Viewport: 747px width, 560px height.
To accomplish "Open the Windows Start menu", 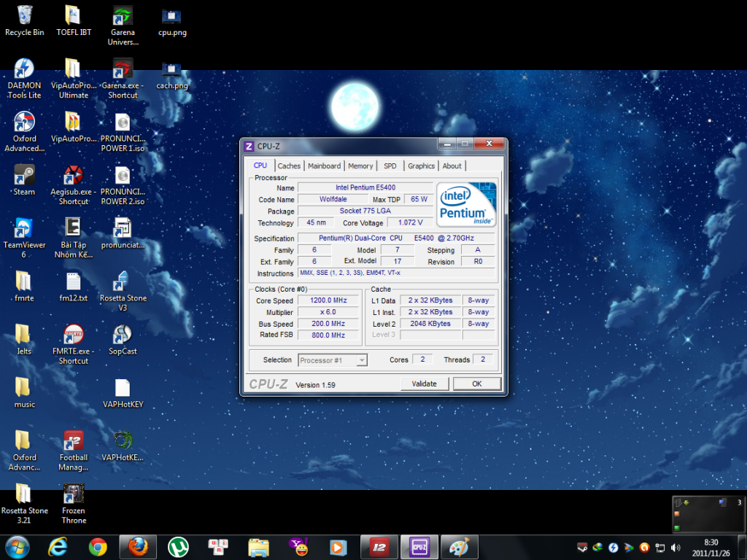I will (18, 547).
